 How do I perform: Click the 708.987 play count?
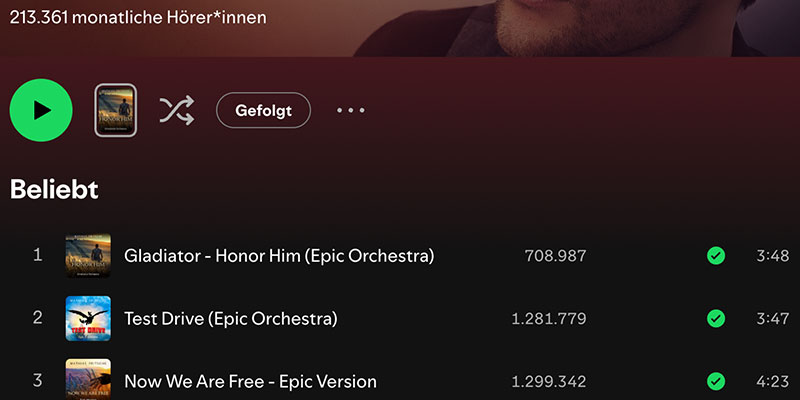555,256
